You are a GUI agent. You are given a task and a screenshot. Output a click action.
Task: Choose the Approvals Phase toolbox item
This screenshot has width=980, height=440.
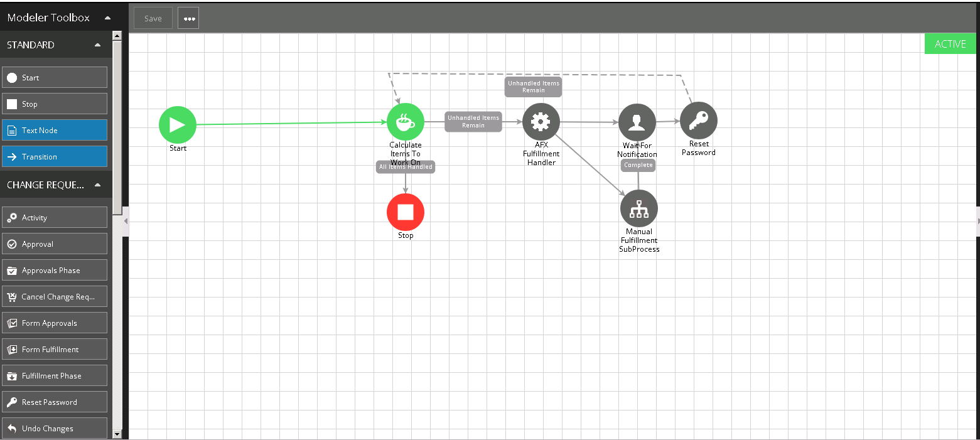point(55,271)
